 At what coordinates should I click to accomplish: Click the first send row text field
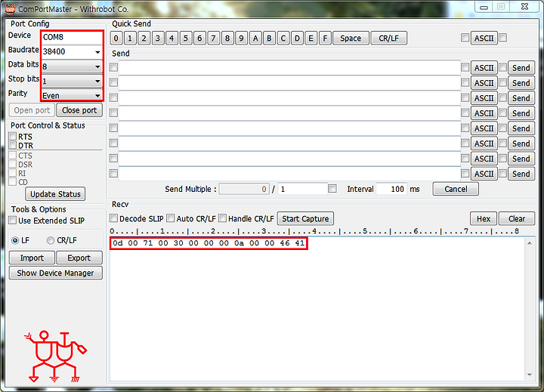pos(289,67)
